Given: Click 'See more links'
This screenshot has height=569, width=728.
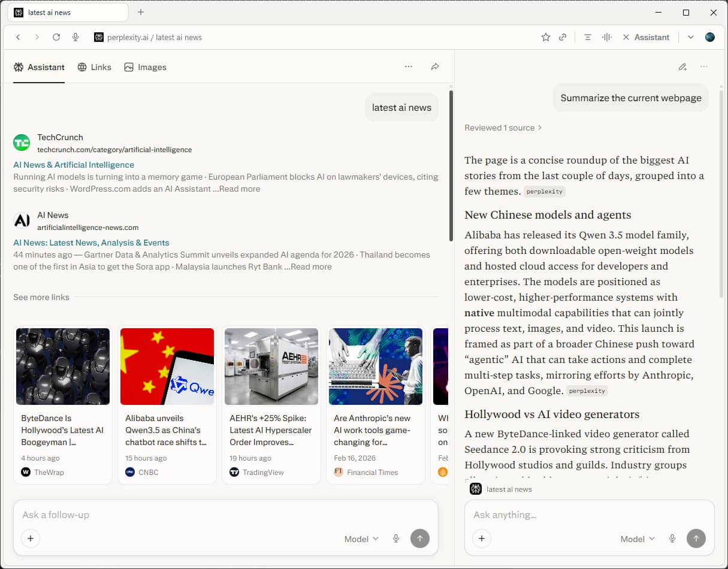Looking at the screenshot, I should click(x=41, y=296).
